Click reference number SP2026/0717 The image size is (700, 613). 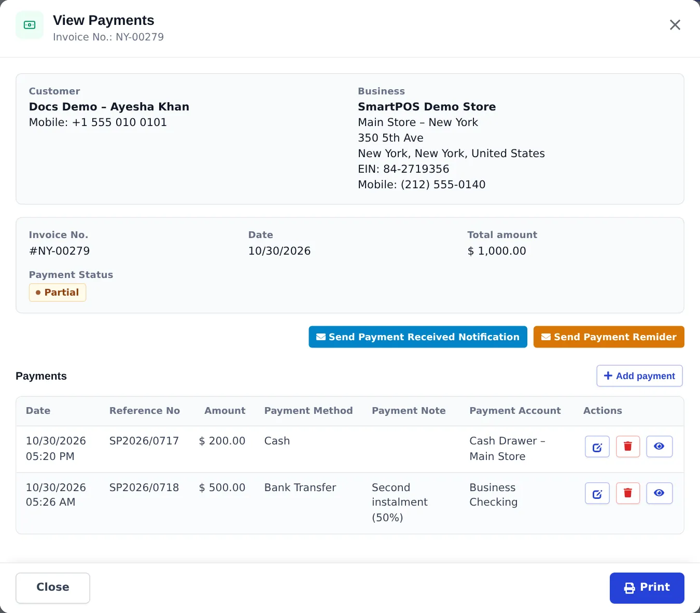point(144,441)
